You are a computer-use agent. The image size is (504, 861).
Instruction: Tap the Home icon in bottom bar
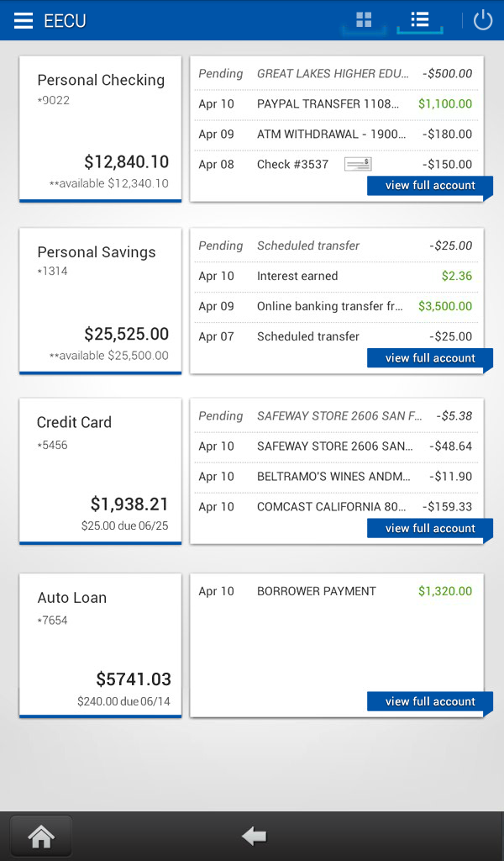[40, 835]
